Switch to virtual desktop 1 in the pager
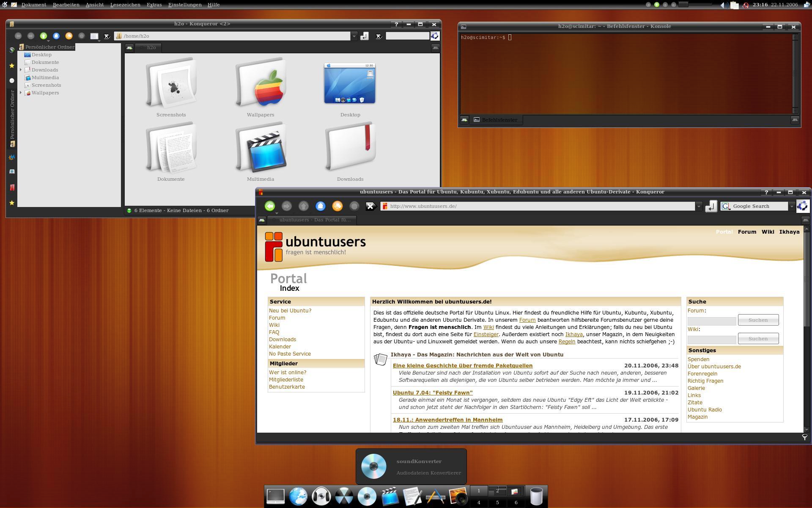The image size is (812, 508). coord(479,491)
